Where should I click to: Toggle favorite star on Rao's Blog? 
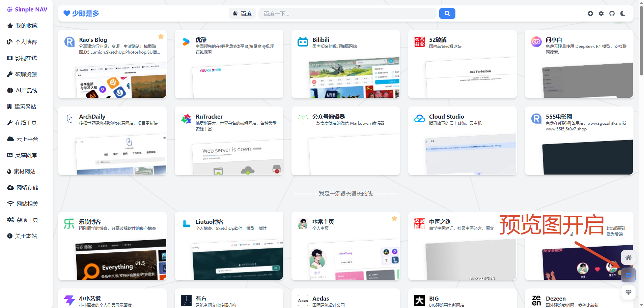pyautogui.click(x=161, y=36)
